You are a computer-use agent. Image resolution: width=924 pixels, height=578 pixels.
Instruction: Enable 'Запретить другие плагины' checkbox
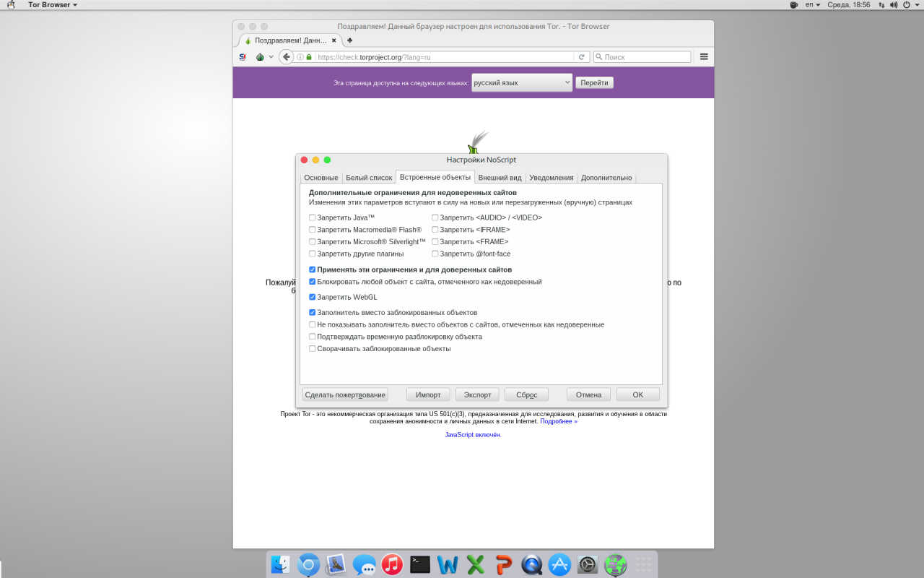click(x=313, y=254)
